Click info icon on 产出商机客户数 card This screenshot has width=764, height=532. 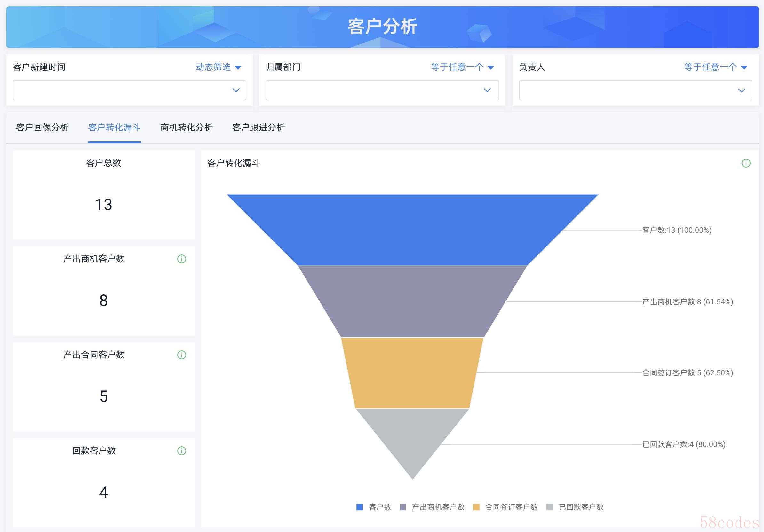click(182, 259)
